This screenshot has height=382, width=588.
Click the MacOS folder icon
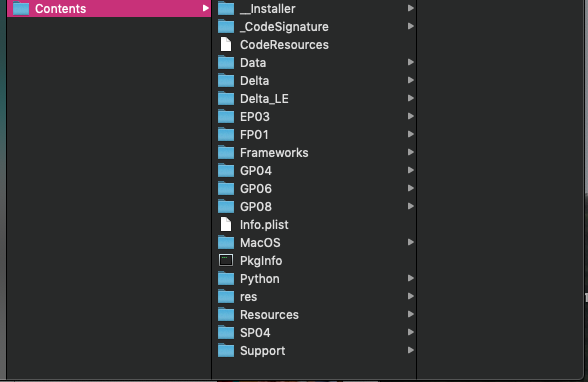226,242
